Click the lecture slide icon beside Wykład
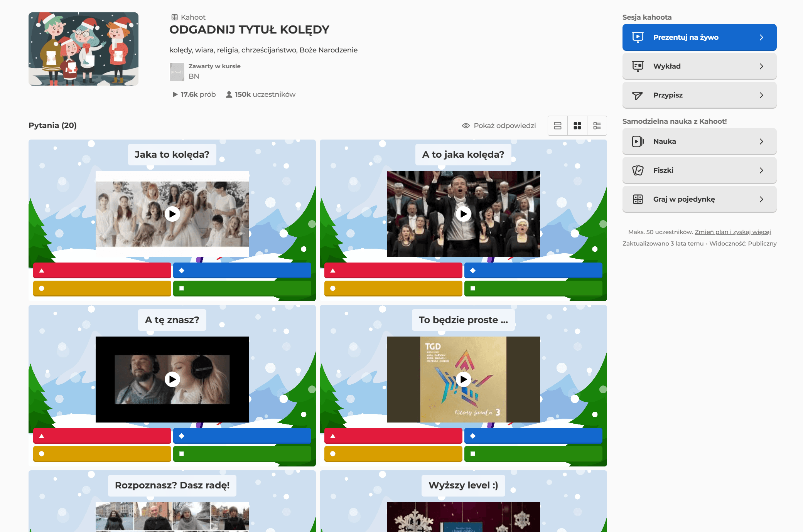Viewport: 803px width, 532px height. tap(638, 66)
